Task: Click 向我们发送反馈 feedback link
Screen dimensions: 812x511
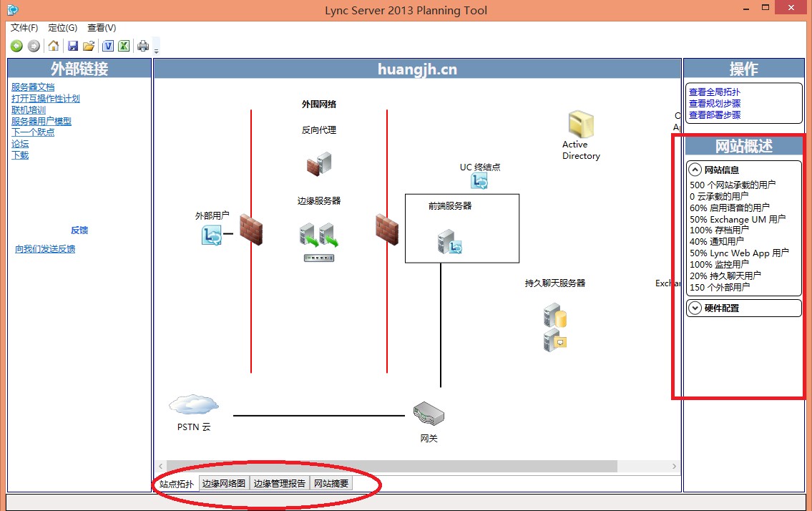Action: tap(45, 249)
